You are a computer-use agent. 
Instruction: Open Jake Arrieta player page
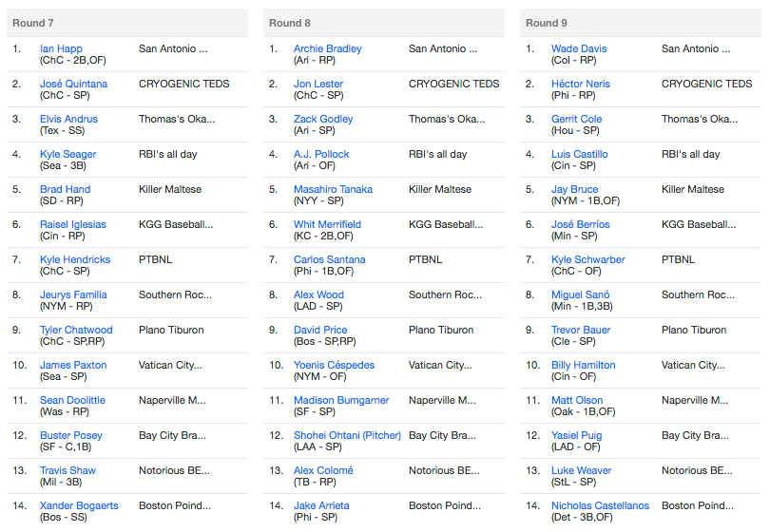321,505
